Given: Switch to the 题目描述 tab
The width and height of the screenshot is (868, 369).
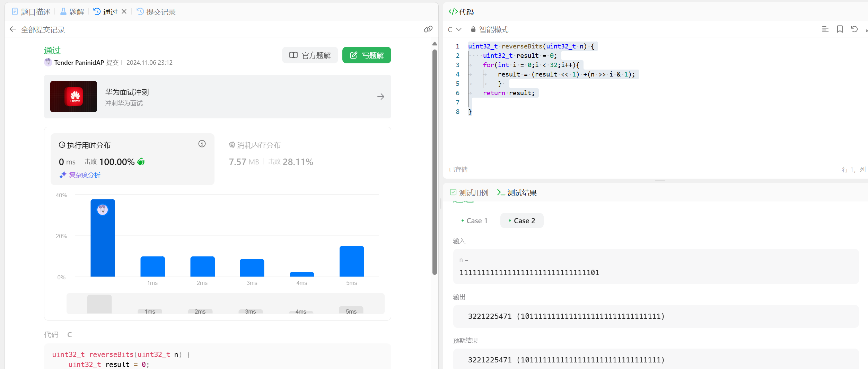Looking at the screenshot, I should 31,12.
